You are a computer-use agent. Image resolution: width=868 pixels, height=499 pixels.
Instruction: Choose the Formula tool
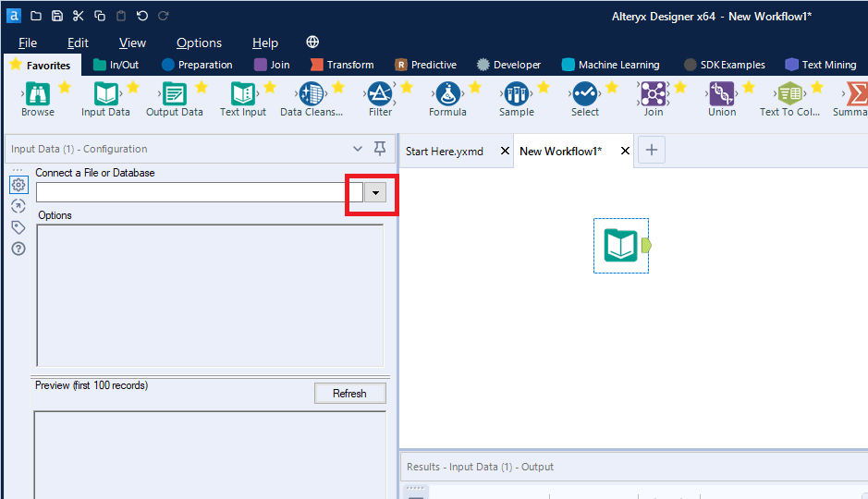[x=447, y=93]
